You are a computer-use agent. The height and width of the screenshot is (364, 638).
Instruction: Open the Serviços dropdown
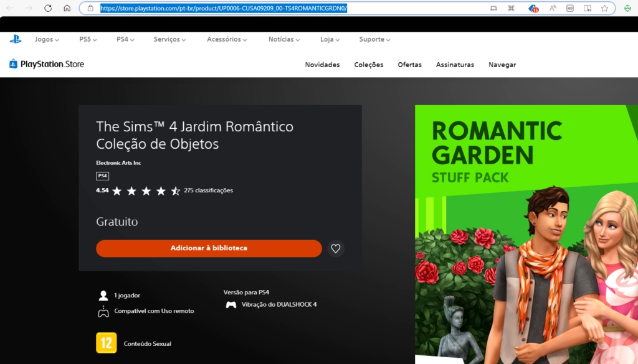click(170, 39)
